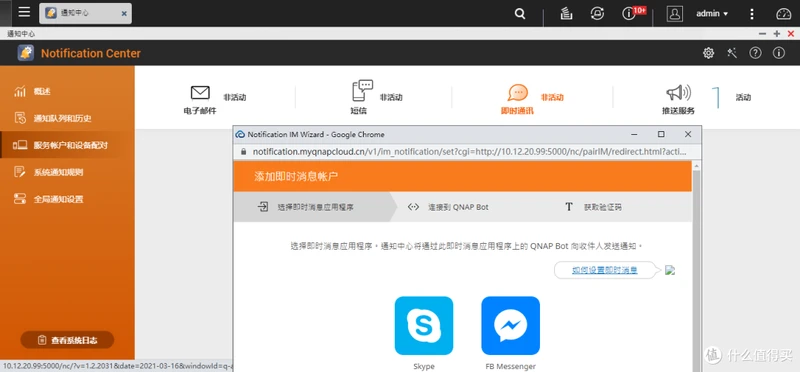The height and width of the screenshot is (372, 800).
Task: Click the Skype text label
Action: click(x=424, y=366)
